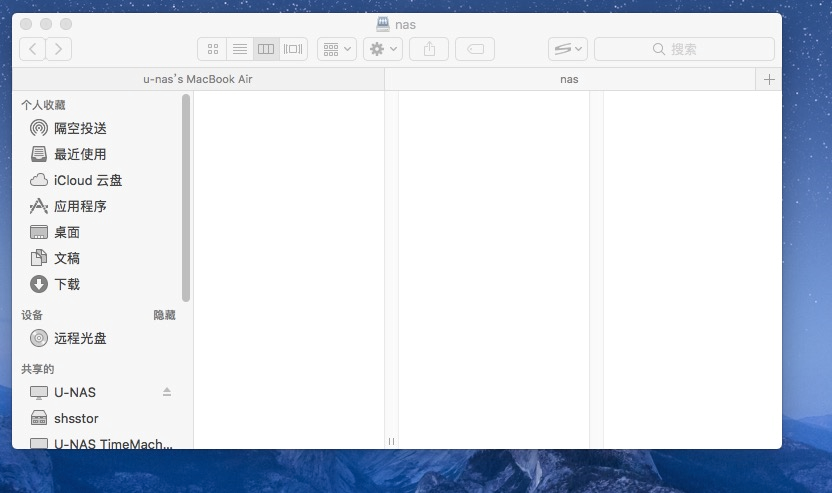Click the 搜索 search field
Viewport: 832px width, 493px height.
[x=684, y=49]
